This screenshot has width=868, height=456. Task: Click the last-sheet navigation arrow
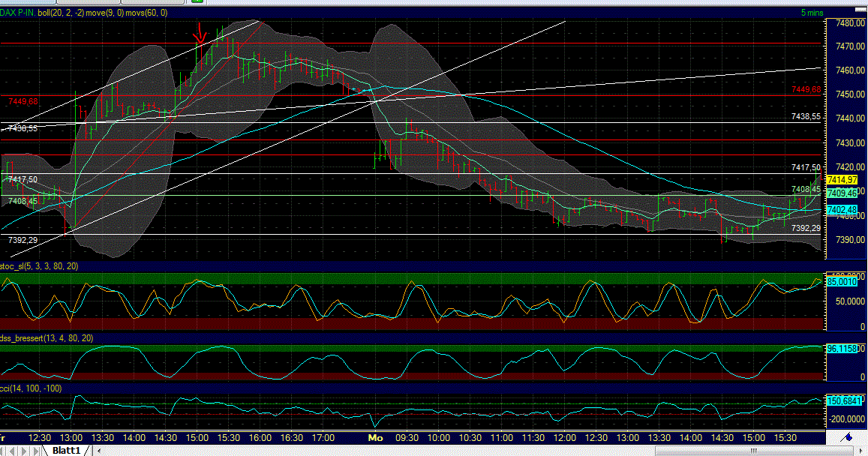(x=36, y=450)
